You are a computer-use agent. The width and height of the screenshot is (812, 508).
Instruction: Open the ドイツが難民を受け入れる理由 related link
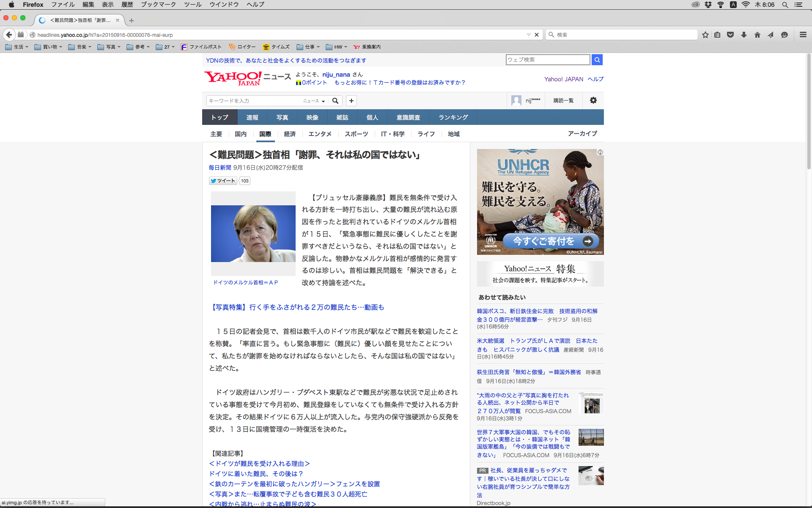[259, 464]
